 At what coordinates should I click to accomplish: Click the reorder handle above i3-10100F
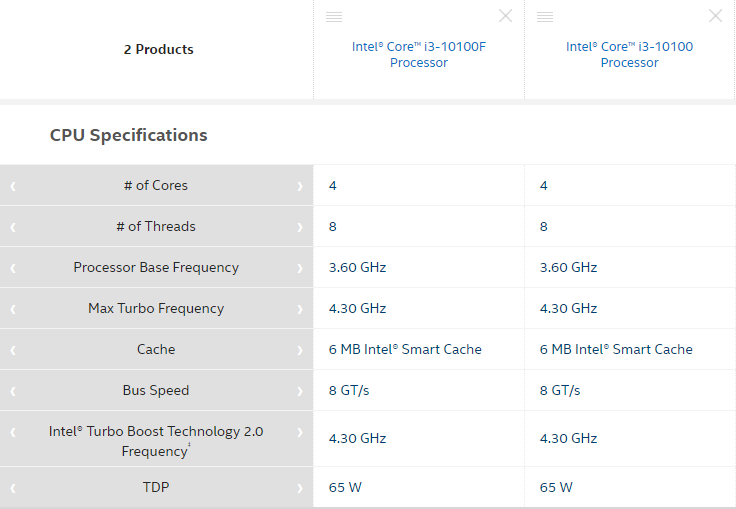click(334, 17)
